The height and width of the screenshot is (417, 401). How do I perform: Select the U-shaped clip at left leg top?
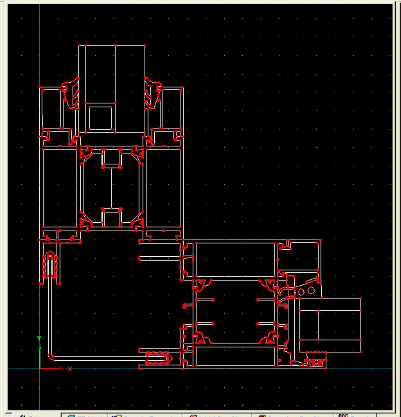(50, 265)
